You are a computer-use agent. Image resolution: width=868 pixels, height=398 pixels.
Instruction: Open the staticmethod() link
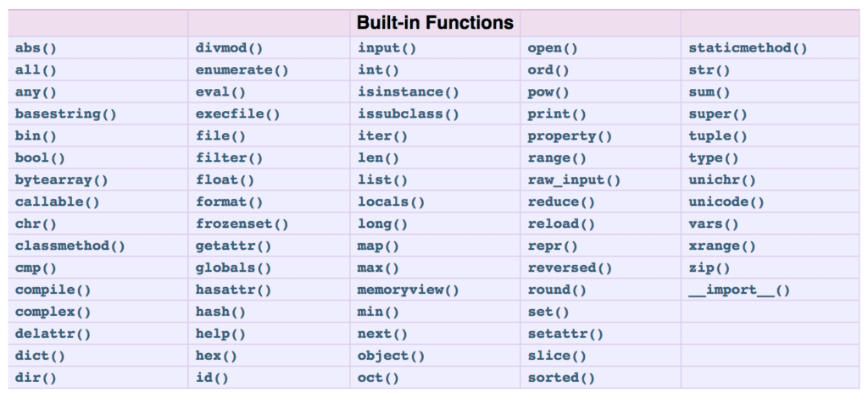point(748,48)
